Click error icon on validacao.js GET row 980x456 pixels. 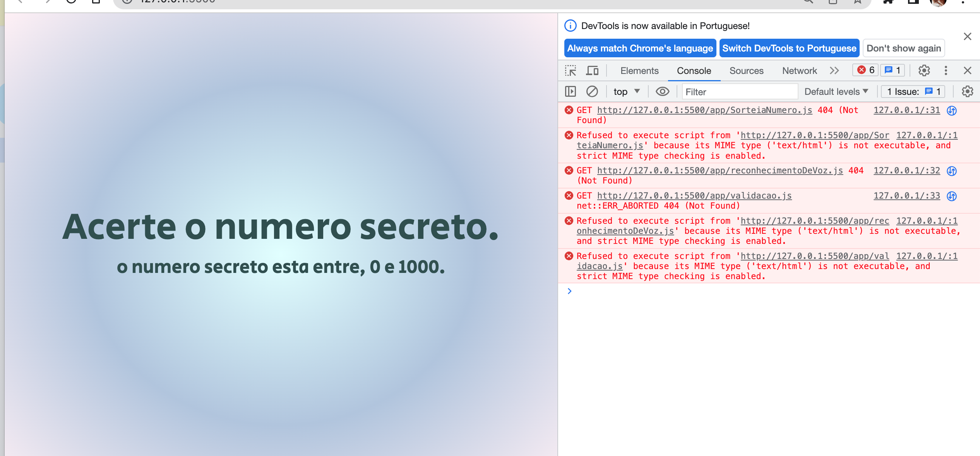pos(569,195)
